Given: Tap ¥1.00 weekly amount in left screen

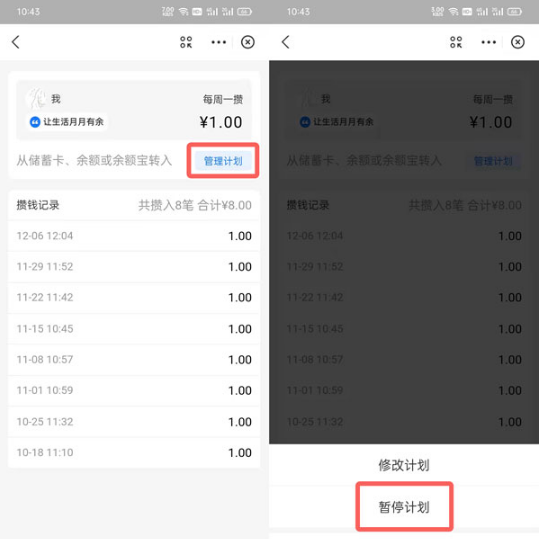Looking at the screenshot, I should tap(221, 122).
